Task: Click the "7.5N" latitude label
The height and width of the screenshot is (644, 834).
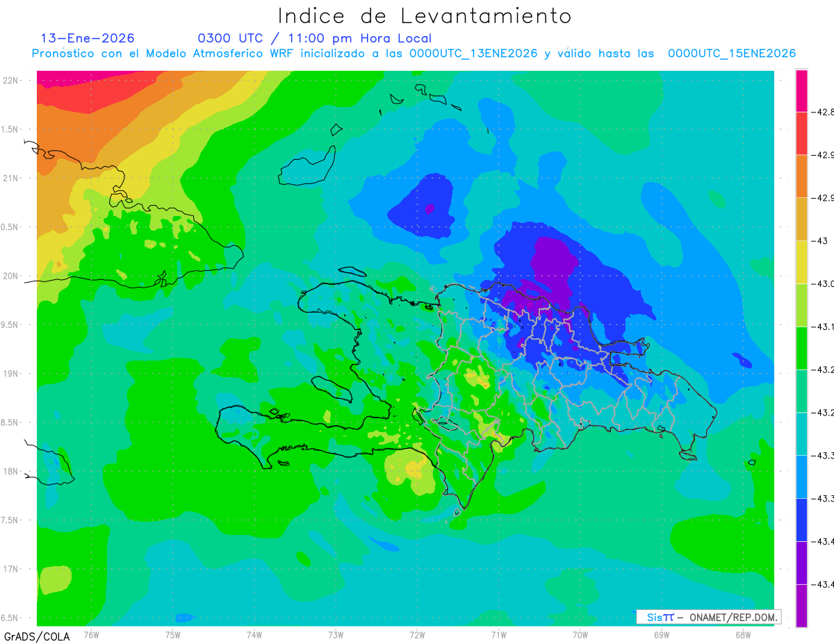Action: pos(10,520)
